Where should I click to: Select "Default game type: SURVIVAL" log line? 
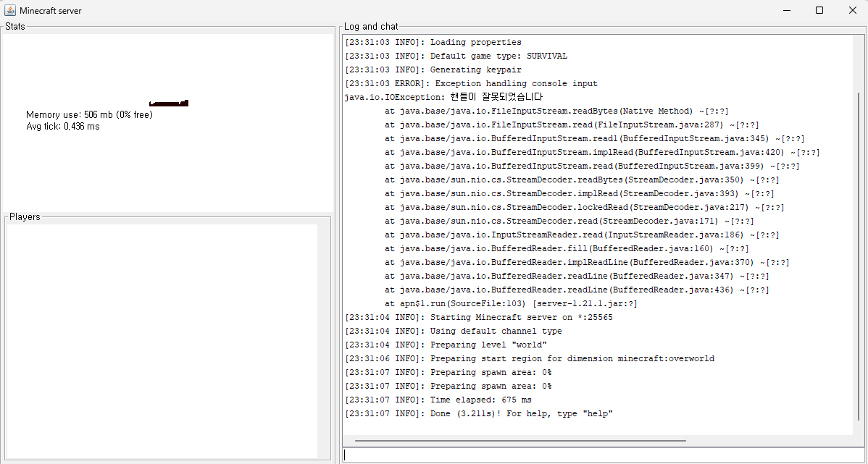(x=456, y=56)
